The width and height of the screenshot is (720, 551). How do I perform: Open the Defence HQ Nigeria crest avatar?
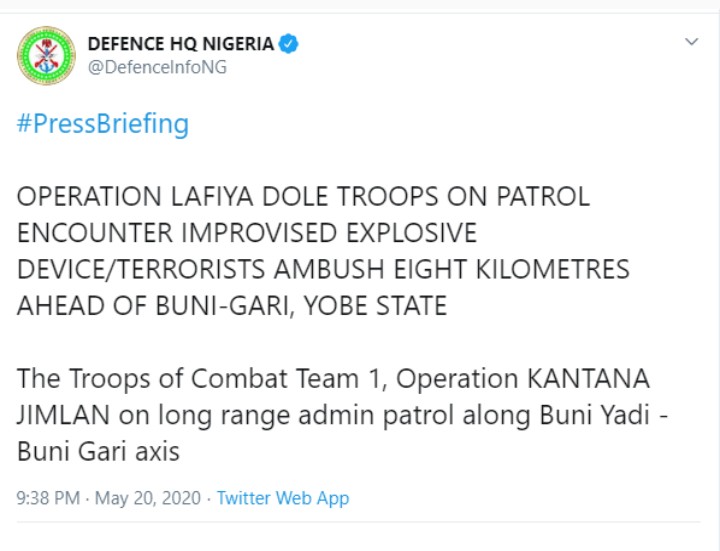[46, 56]
